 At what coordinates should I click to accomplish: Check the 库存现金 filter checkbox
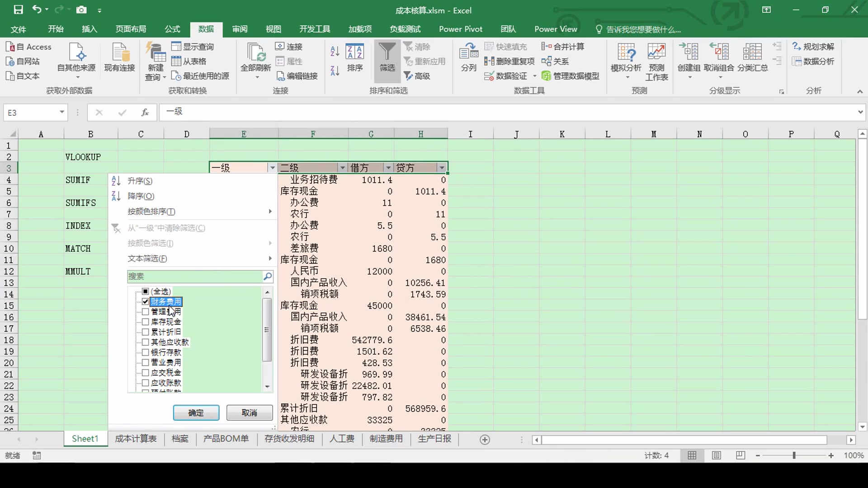(146, 322)
